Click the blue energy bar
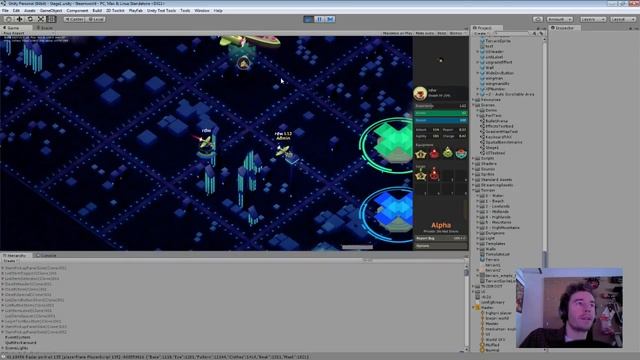 [441, 120]
